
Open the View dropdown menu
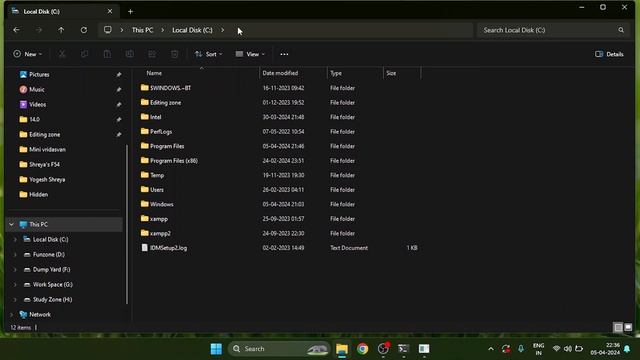[x=250, y=54]
